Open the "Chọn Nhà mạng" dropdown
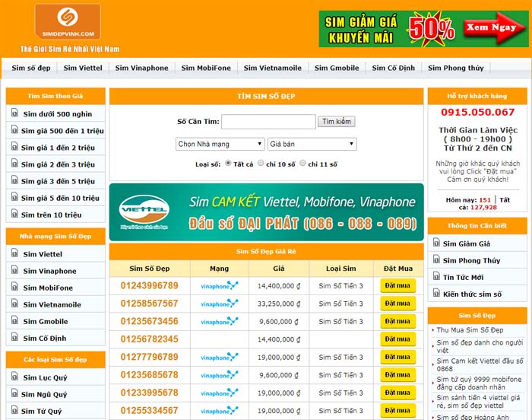The height and width of the screenshot is (420, 532). point(220,144)
